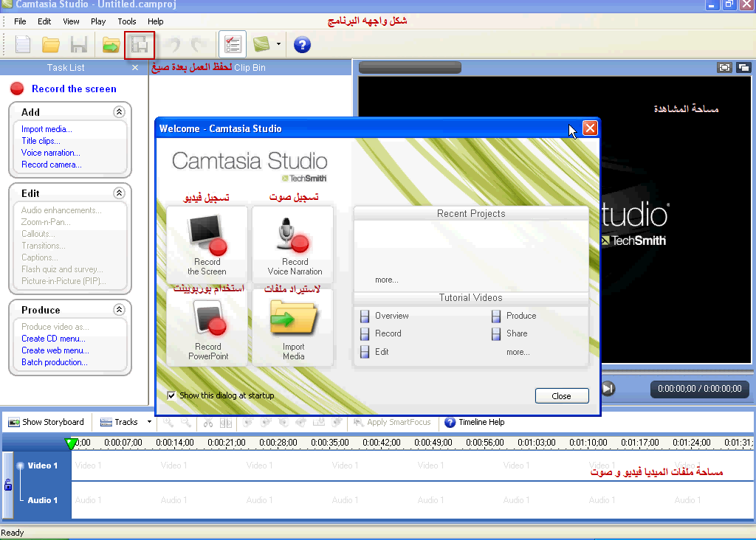Image resolution: width=756 pixels, height=540 pixels.
Task: Click Voice narration... in the Task List
Action: (51, 153)
